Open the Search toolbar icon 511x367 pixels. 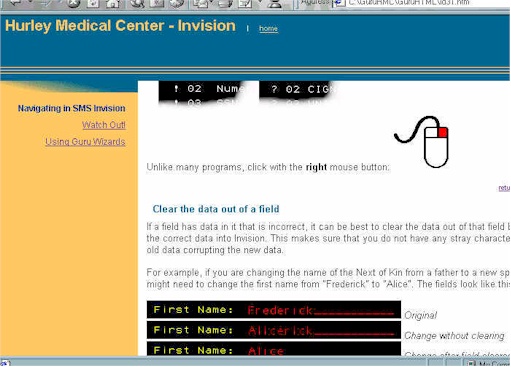coord(137,3)
